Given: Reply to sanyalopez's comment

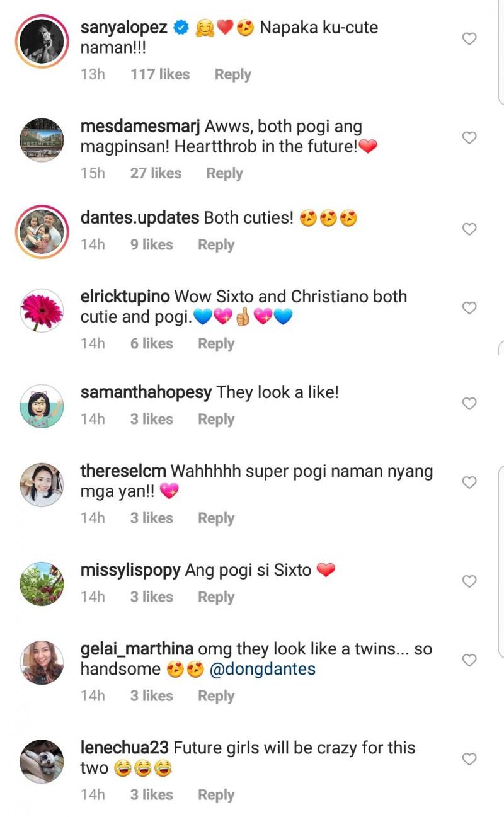Looking at the screenshot, I should point(232,74).
